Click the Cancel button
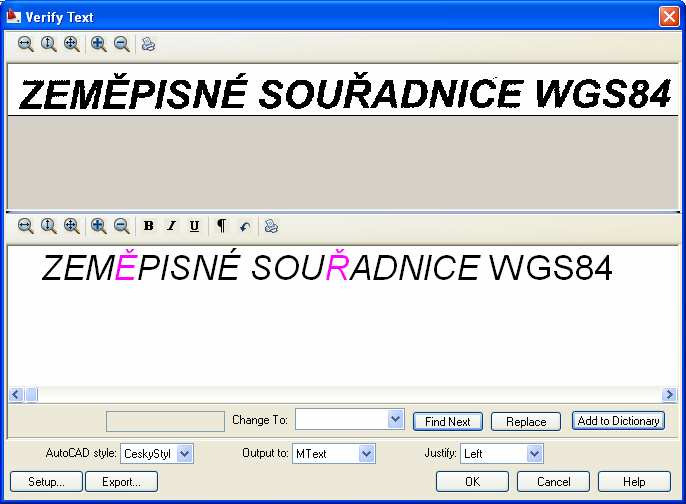Viewport: 686px width, 504px height. pyautogui.click(x=553, y=482)
